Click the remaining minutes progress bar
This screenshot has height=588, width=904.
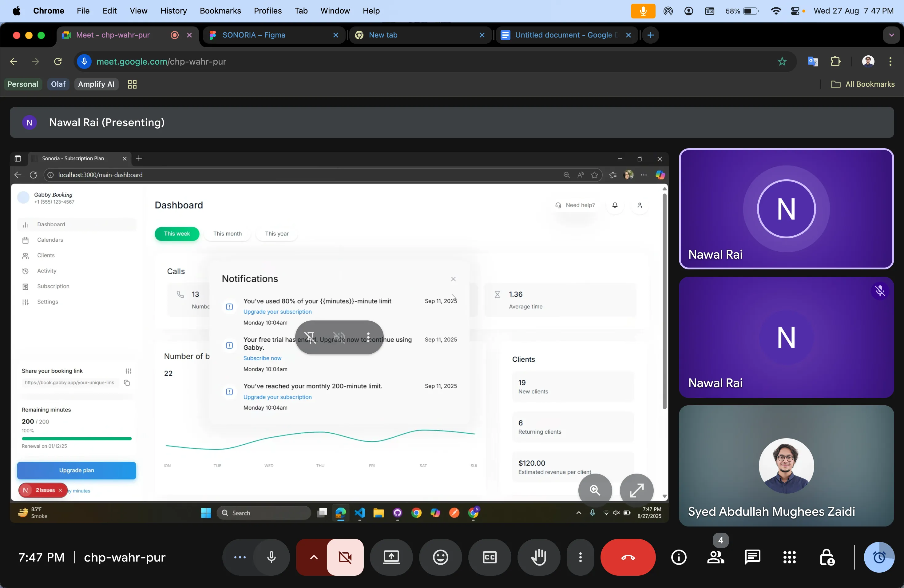[76, 438]
